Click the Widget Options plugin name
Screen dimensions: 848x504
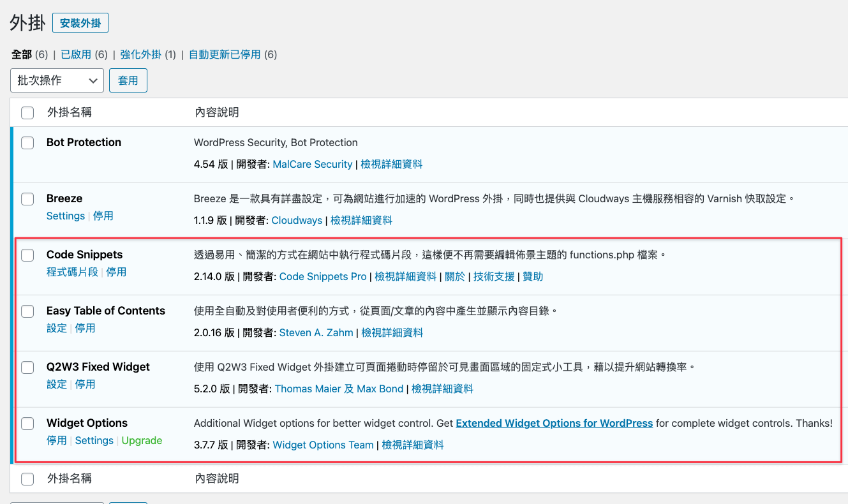pyautogui.click(x=87, y=423)
